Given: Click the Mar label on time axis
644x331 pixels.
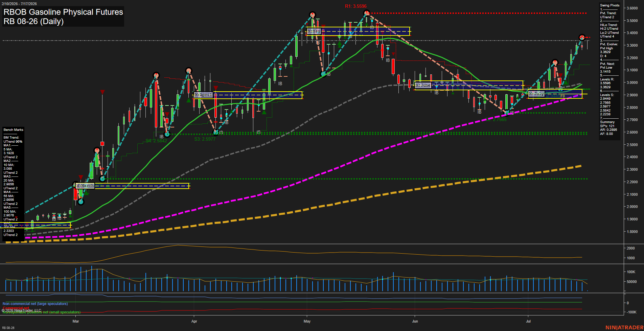Looking at the screenshot, I should 76,321.
